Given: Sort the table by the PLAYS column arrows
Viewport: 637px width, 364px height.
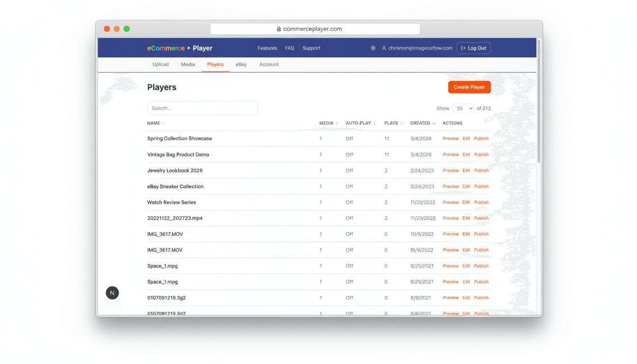Looking at the screenshot, I should point(401,123).
